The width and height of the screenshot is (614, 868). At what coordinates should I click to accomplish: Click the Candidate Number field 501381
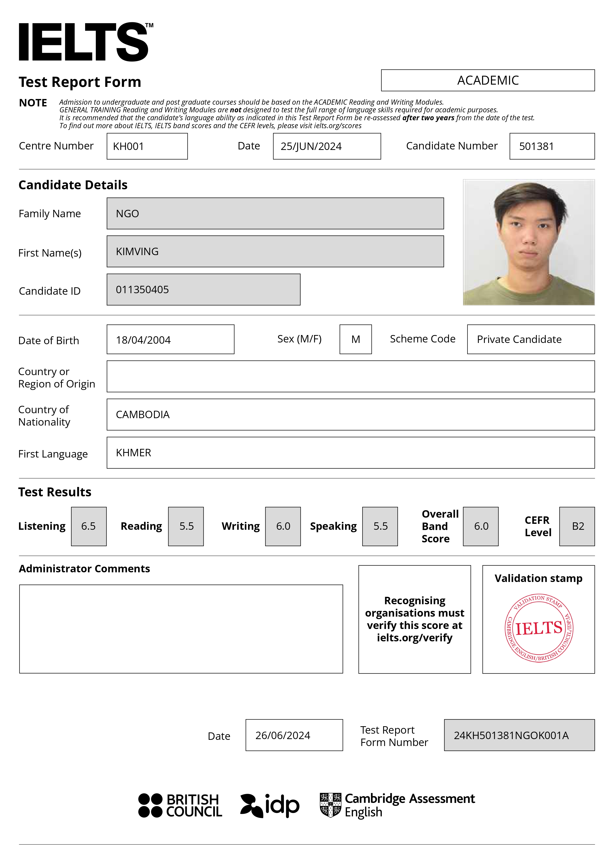[552, 146]
